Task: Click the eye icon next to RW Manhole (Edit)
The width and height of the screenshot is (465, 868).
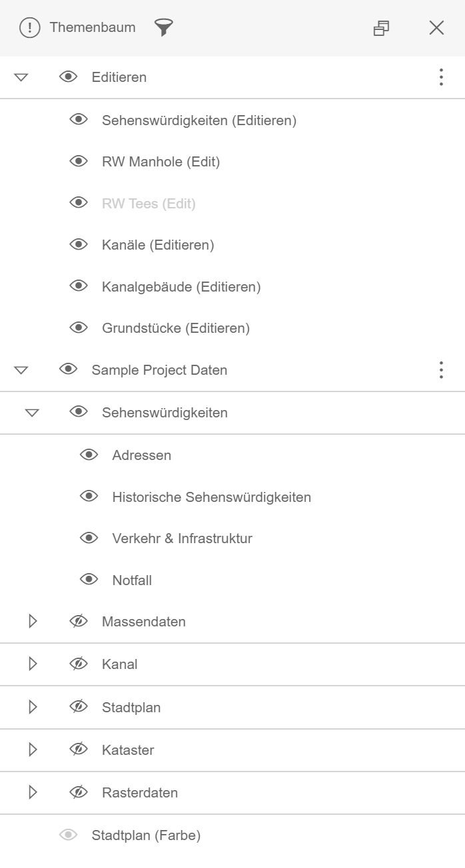Action: coord(79,161)
